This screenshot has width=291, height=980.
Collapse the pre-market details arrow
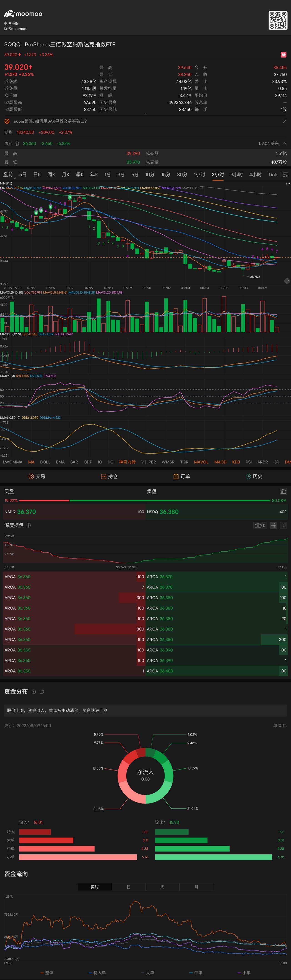[285, 143]
